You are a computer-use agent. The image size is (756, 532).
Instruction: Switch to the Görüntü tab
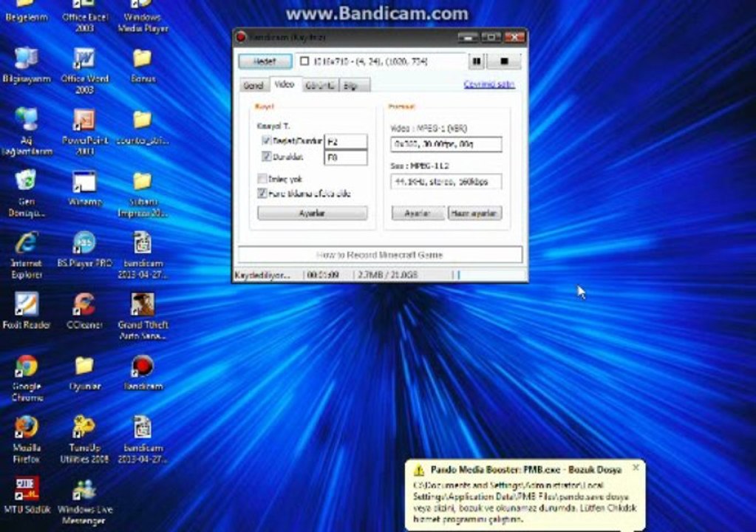pos(320,85)
